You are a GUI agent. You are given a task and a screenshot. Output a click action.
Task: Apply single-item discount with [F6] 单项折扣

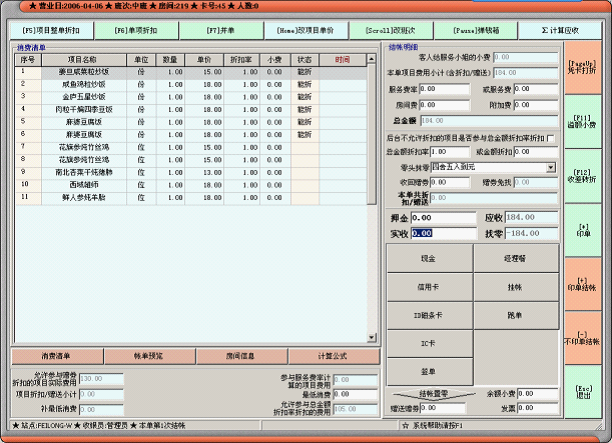pyautogui.click(x=136, y=30)
